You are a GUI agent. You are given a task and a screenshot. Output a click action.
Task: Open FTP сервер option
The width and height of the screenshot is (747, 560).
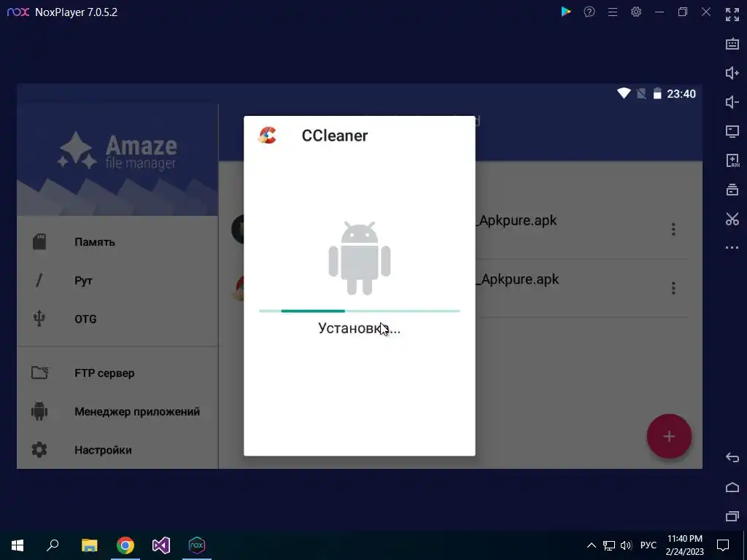pos(117,373)
